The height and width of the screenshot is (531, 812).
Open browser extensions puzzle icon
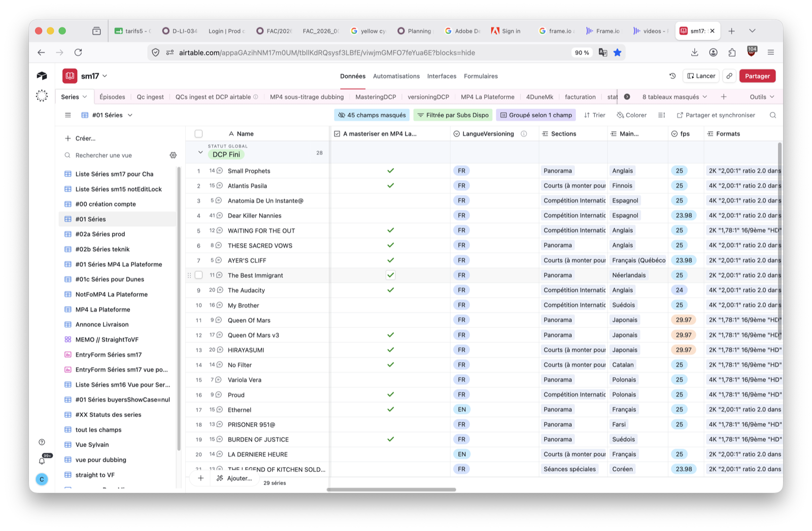click(x=732, y=52)
